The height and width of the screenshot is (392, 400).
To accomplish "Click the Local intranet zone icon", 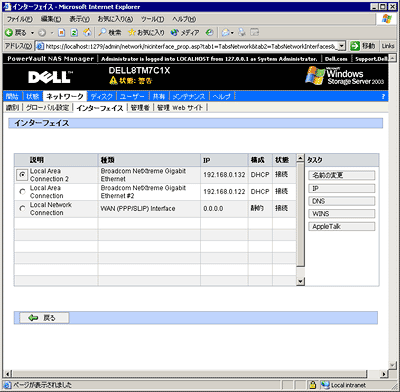I will (325, 385).
